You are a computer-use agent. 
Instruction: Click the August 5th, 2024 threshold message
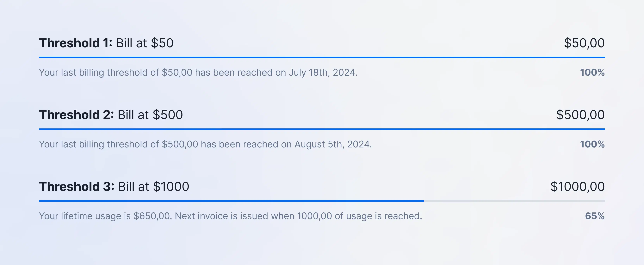205,144
